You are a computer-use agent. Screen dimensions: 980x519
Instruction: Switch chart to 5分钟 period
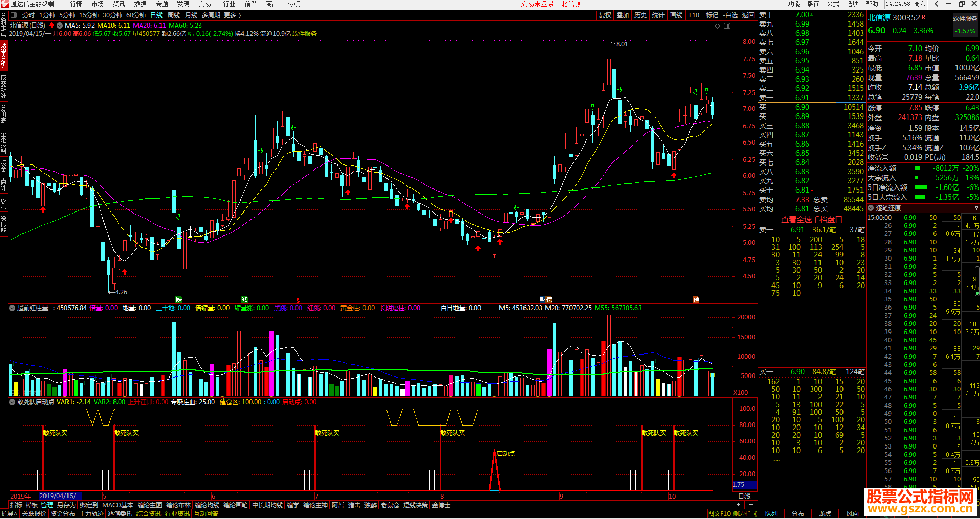pyautogui.click(x=67, y=15)
